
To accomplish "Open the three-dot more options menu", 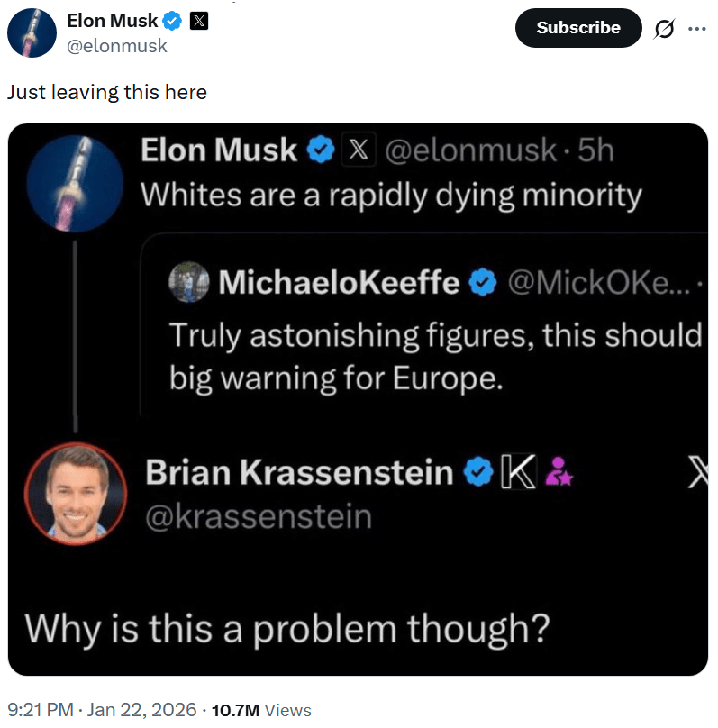I will (697, 28).
